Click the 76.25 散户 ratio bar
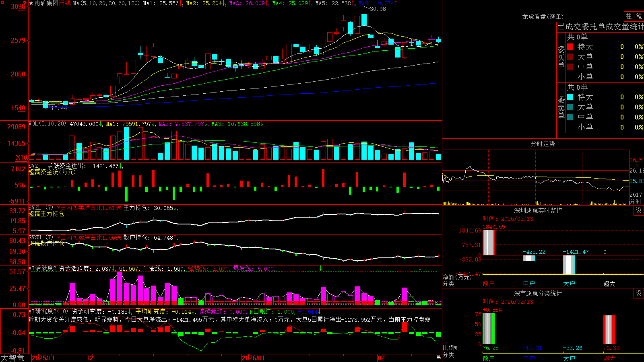 click(x=489, y=329)
